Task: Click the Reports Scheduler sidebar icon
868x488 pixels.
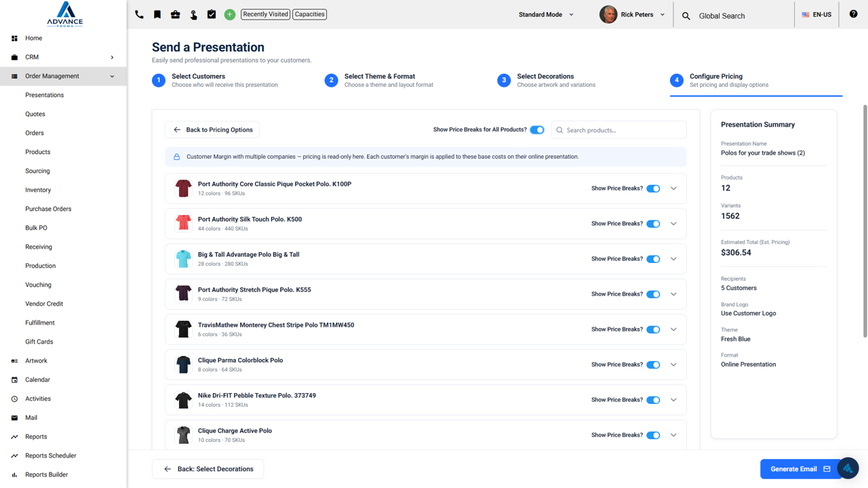Action: pyautogui.click(x=14, y=455)
